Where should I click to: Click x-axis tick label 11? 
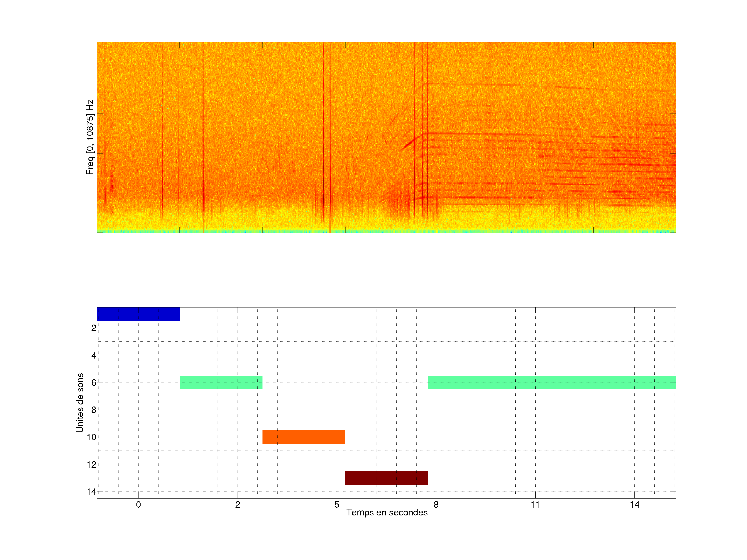pyautogui.click(x=535, y=505)
